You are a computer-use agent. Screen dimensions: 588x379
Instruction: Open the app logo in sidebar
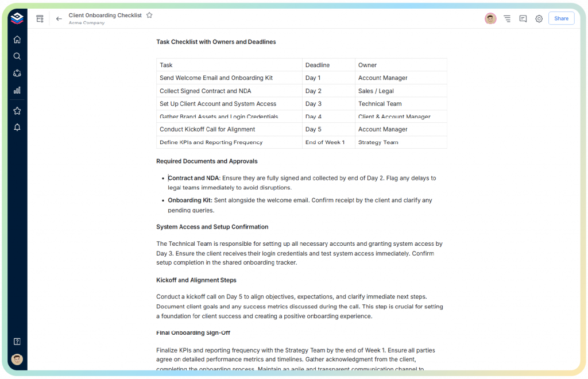(17, 18)
